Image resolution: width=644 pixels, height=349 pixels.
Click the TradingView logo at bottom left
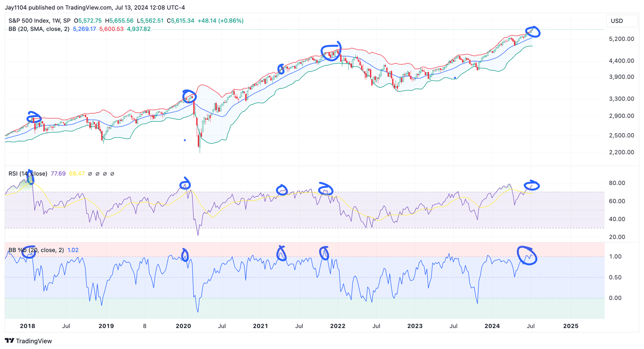pos(29,341)
